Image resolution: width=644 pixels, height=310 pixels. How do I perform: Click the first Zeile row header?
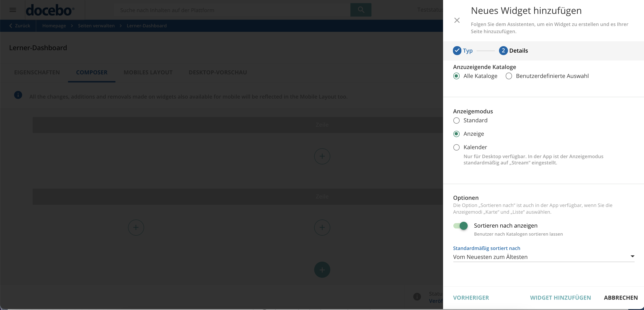[x=238, y=125]
